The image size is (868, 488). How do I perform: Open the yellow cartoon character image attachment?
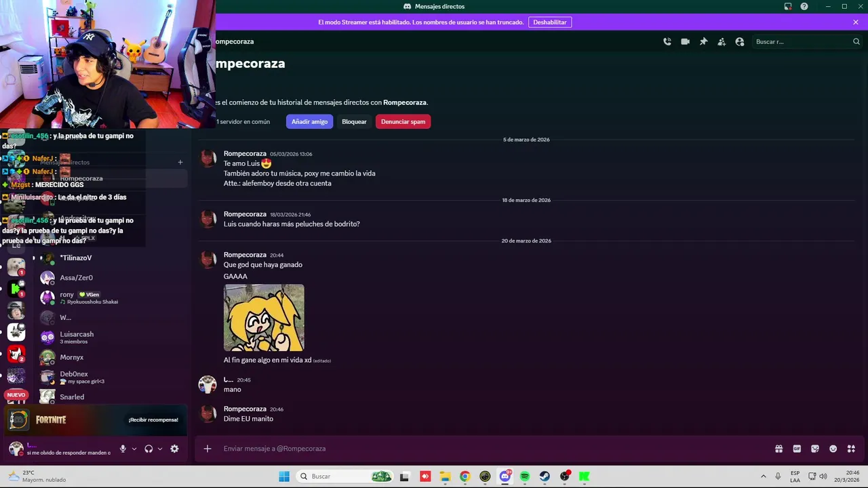point(264,317)
